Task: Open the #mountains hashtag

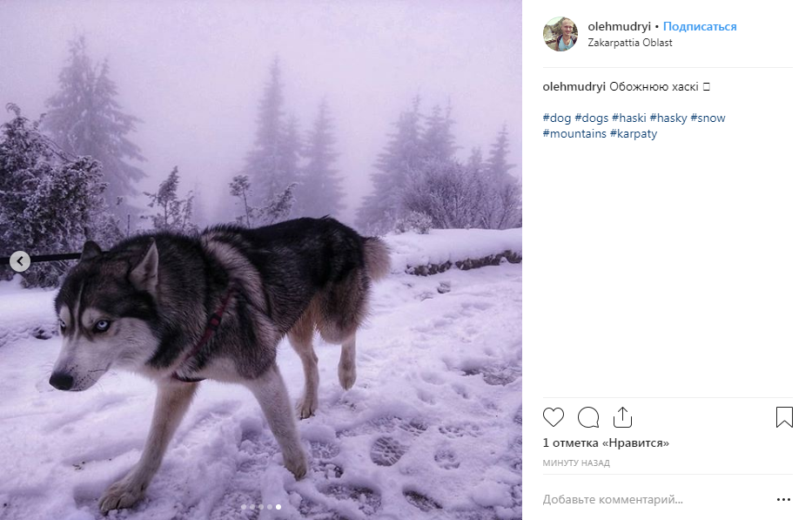Action: pos(574,133)
